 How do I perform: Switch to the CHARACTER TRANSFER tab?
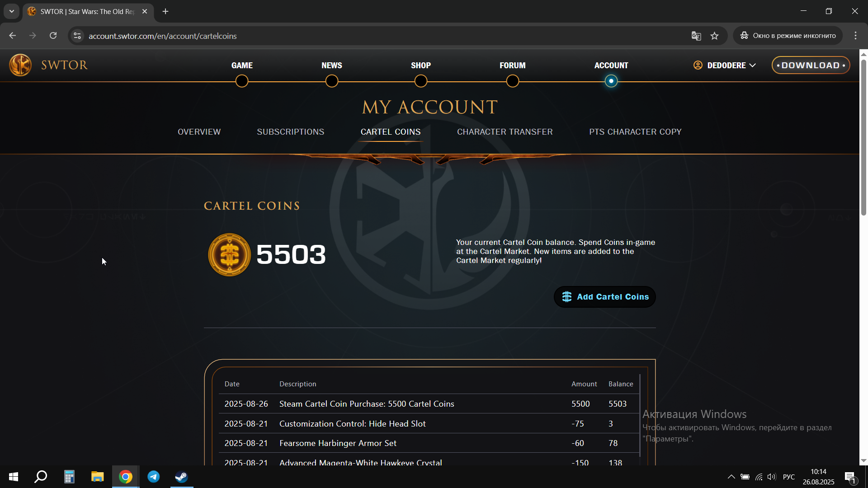505,132
